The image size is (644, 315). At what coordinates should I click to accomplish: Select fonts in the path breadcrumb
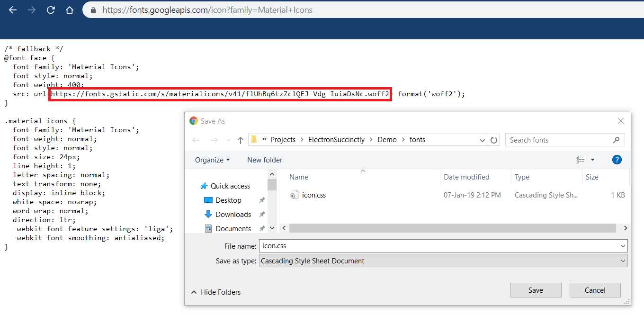coord(417,140)
